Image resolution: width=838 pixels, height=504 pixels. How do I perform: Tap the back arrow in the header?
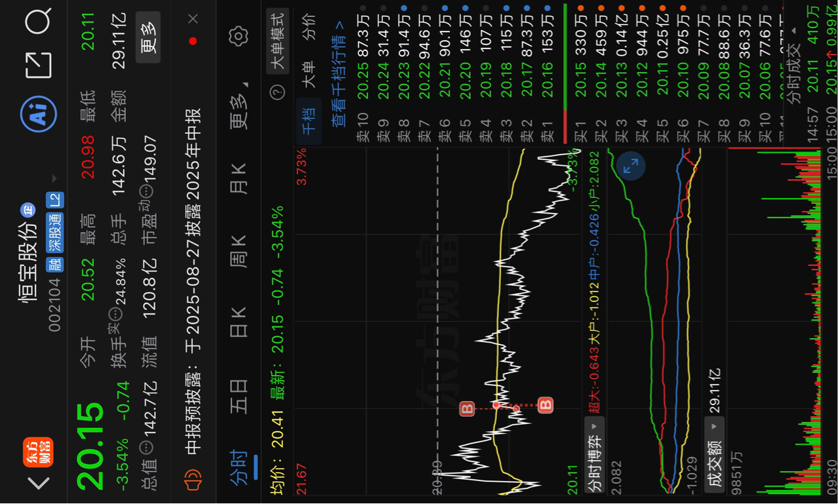(x=39, y=484)
